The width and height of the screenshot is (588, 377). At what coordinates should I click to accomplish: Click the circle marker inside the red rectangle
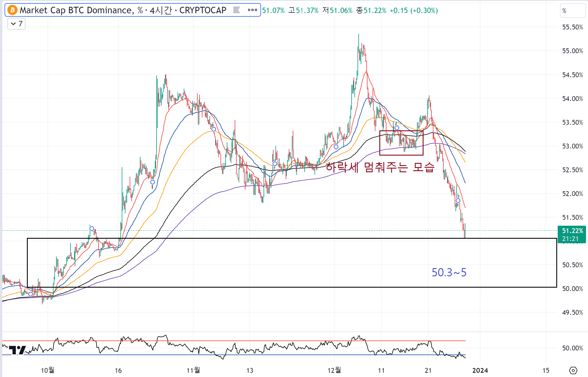tap(397, 128)
